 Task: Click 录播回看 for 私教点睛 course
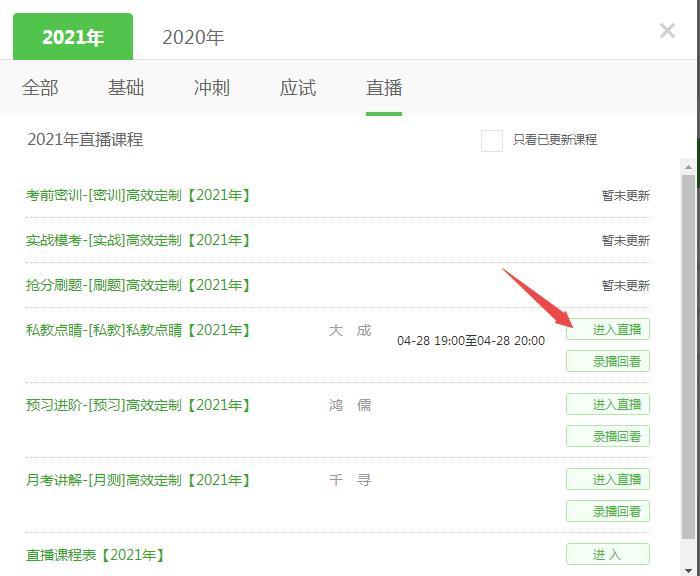pos(608,361)
